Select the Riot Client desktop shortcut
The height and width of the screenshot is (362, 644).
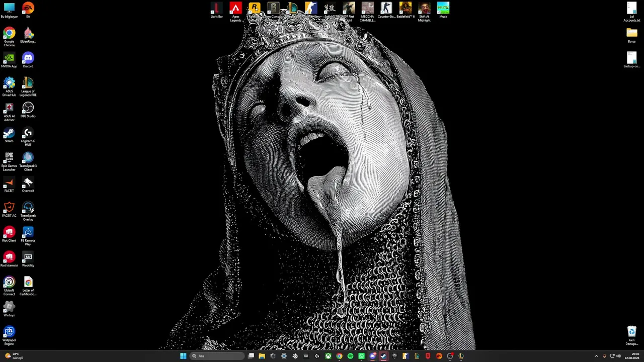click(x=9, y=234)
